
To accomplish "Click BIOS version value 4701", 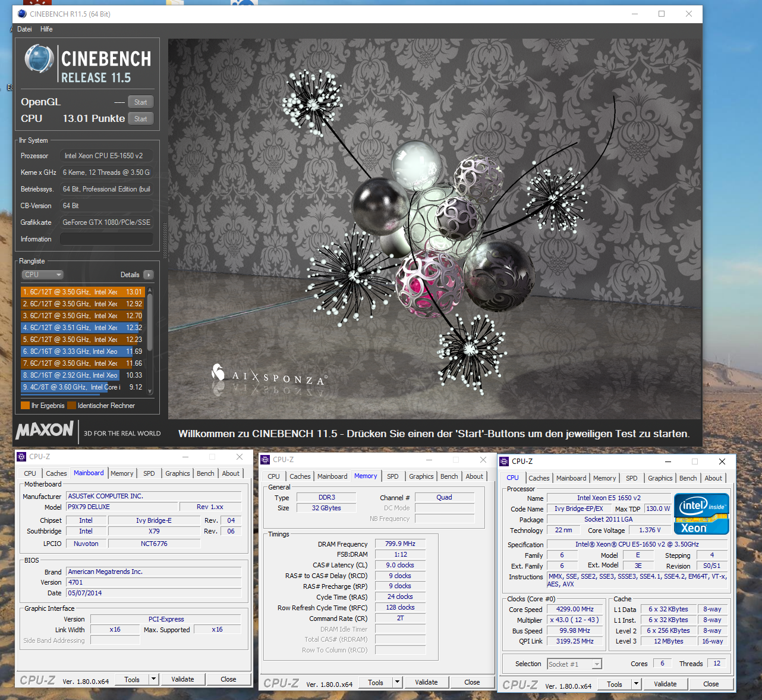I will [x=154, y=582].
